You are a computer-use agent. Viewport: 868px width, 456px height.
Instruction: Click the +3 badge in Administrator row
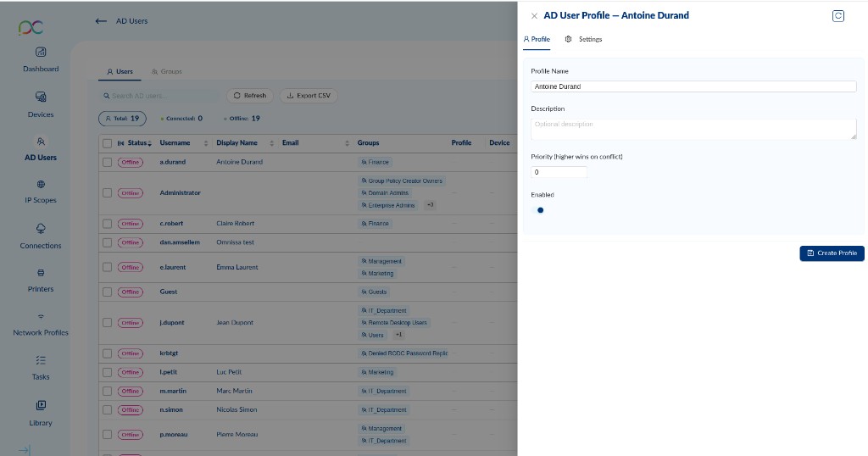pyautogui.click(x=430, y=205)
